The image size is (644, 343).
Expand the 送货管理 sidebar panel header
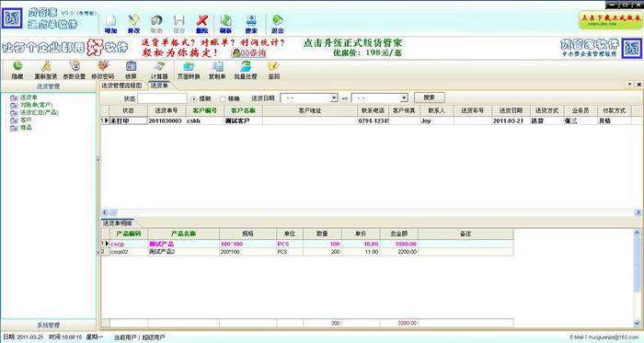(x=49, y=86)
